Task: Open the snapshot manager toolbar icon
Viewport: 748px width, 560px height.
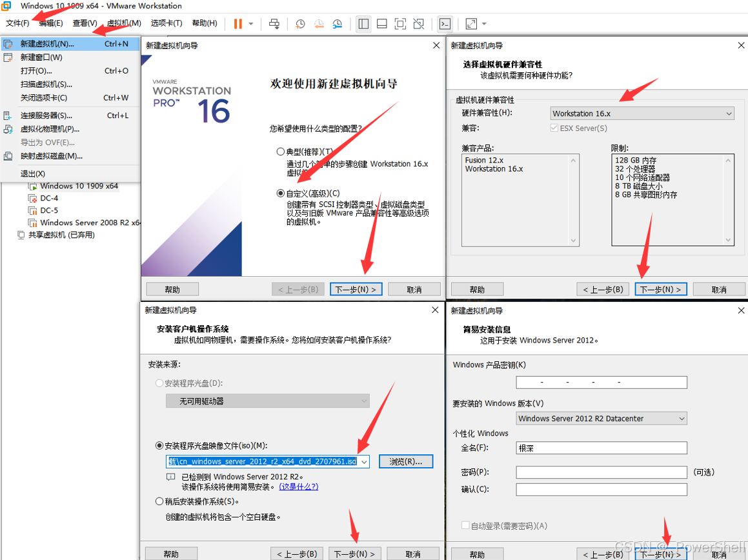Action: [x=338, y=24]
